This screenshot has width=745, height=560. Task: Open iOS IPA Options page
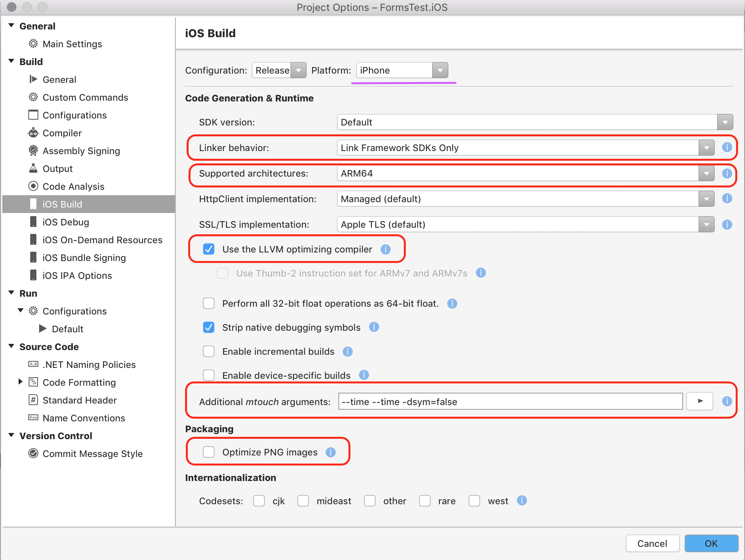point(77,275)
